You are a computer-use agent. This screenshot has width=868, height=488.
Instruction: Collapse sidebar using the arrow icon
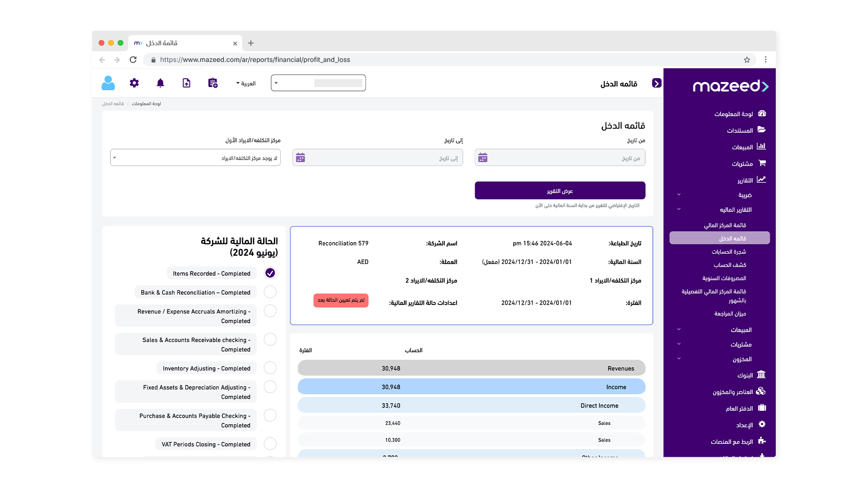pyautogui.click(x=656, y=83)
